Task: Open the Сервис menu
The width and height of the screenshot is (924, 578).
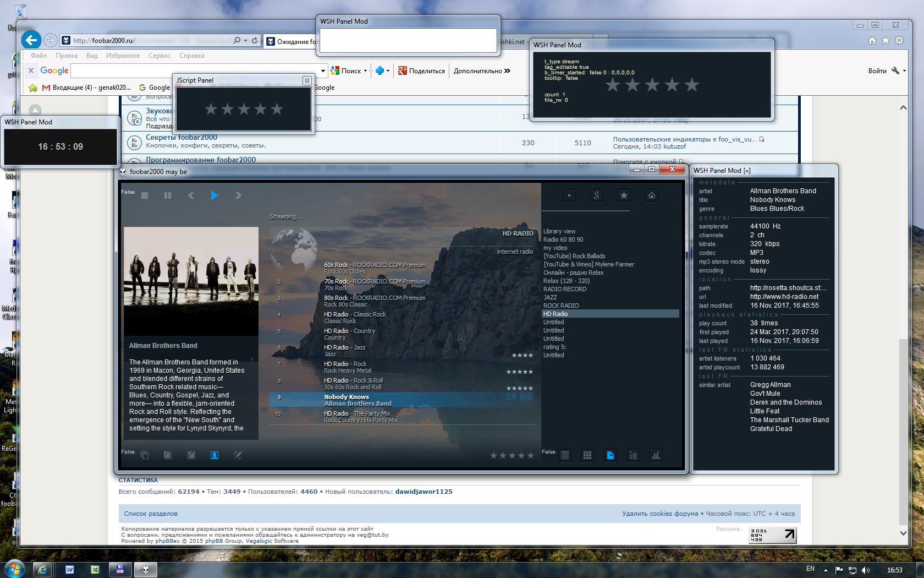Action: click(x=159, y=56)
